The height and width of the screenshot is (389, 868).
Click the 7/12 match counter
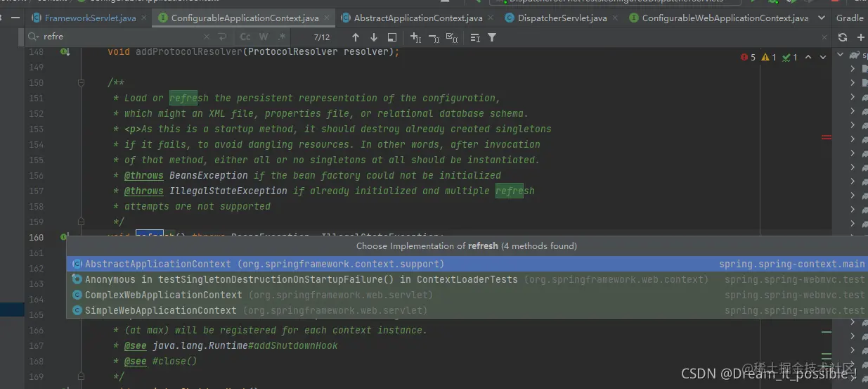322,37
